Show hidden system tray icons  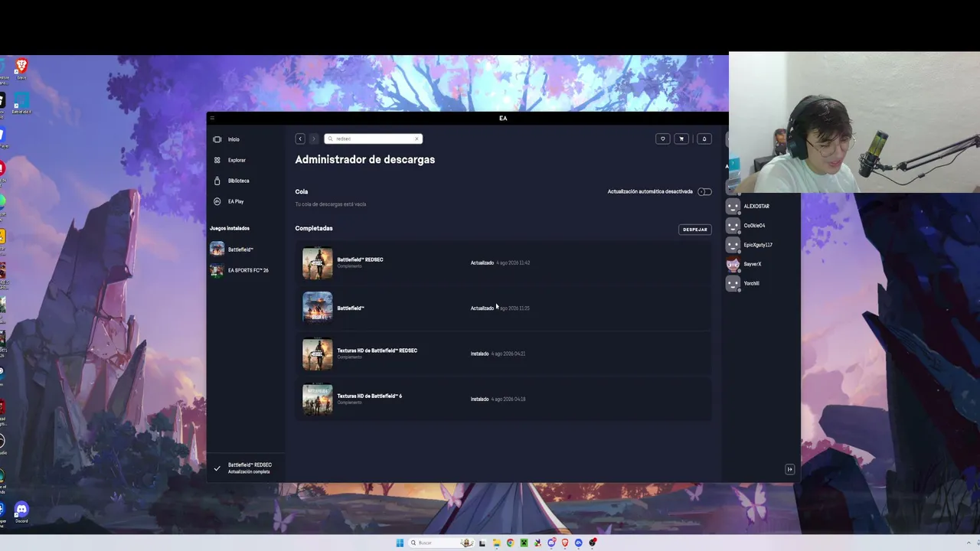pyautogui.click(x=969, y=543)
